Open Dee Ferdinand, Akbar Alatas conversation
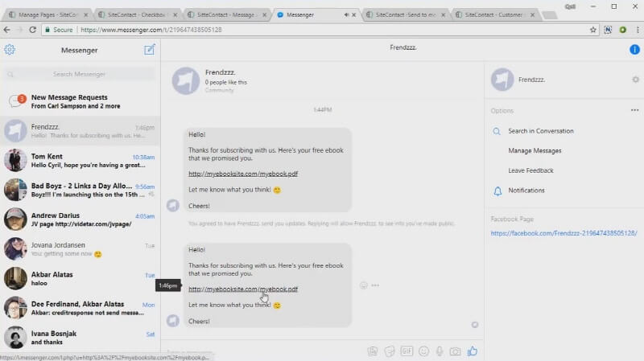Image resolution: width=644 pixels, height=361 pixels. pyautogui.click(x=80, y=308)
